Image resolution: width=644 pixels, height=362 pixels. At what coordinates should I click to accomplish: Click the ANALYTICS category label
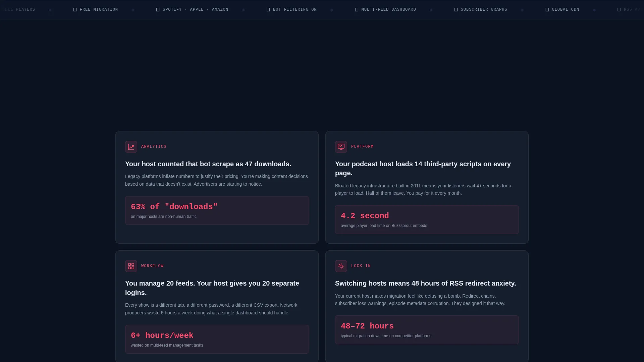154,147
